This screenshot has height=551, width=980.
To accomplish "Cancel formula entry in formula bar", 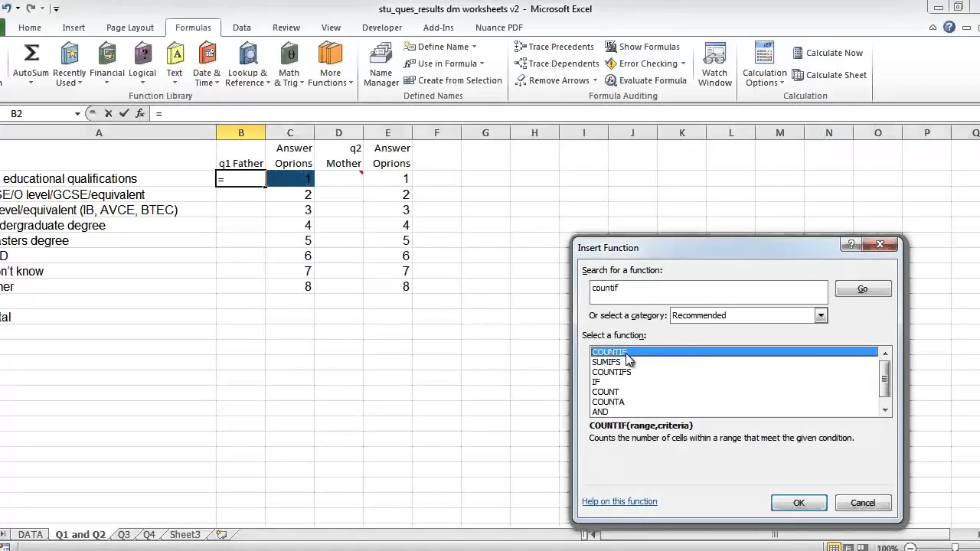I will coord(108,113).
